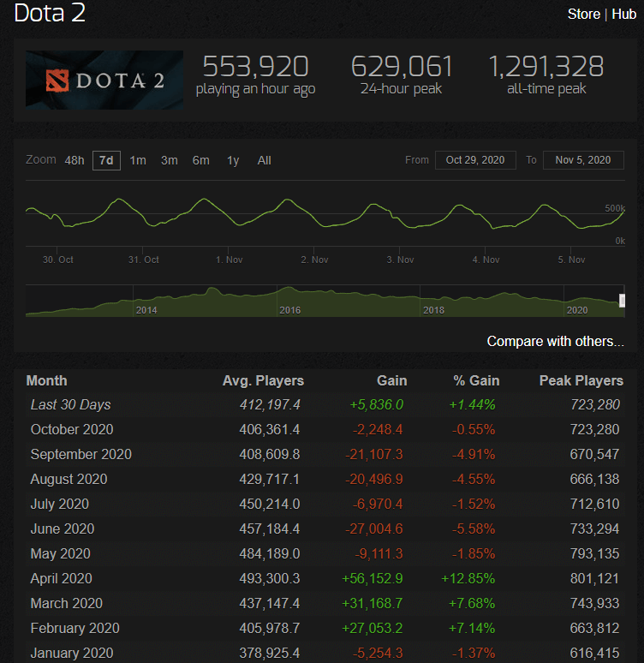Click the 712,610 peak players value
The width and height of the screenshot is (644, 663).
pyautogui.click(x=594, y=504)
